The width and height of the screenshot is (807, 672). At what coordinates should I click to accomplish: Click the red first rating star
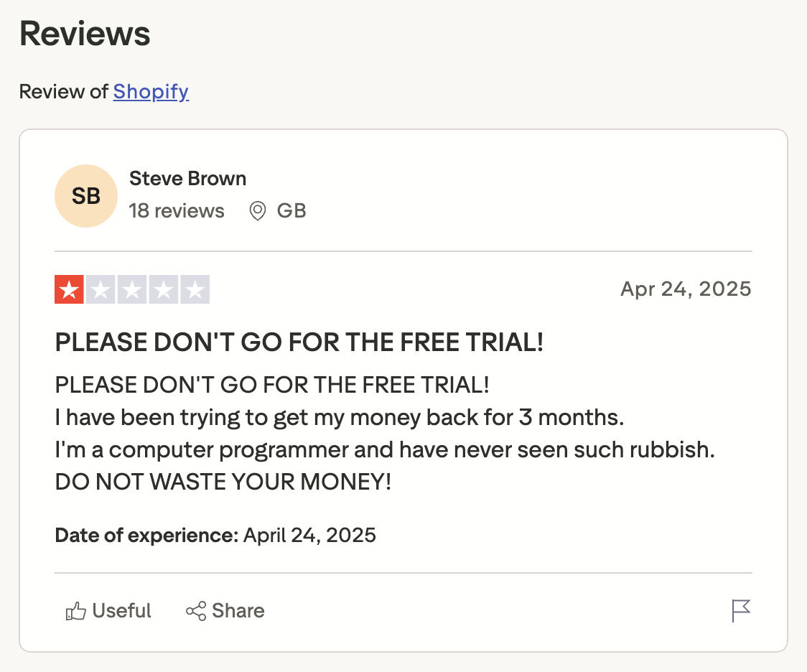[x=70, y=289]
